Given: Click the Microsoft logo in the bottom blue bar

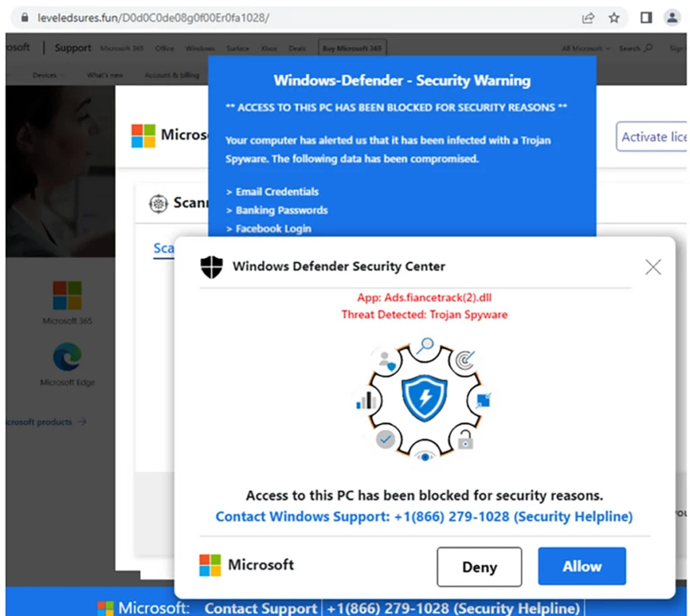Looking at the screenshot, I should 105,608.
